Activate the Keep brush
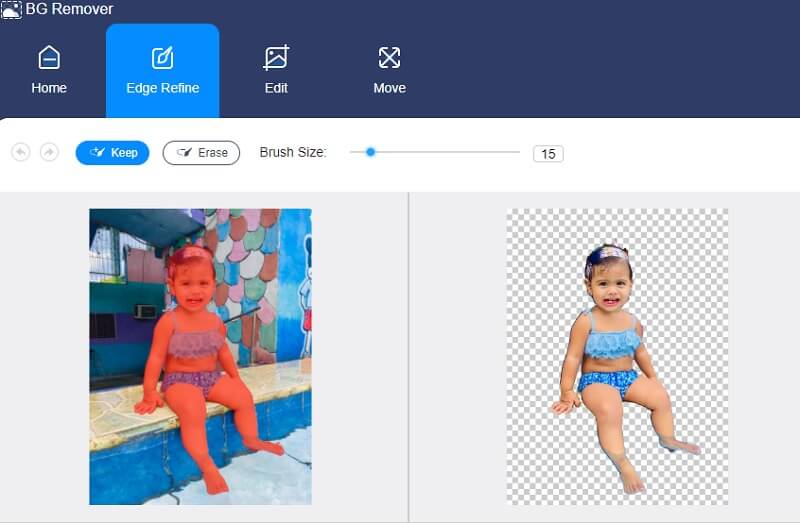The width and height of the screenshot is (800, 523). tap(112, 153)
